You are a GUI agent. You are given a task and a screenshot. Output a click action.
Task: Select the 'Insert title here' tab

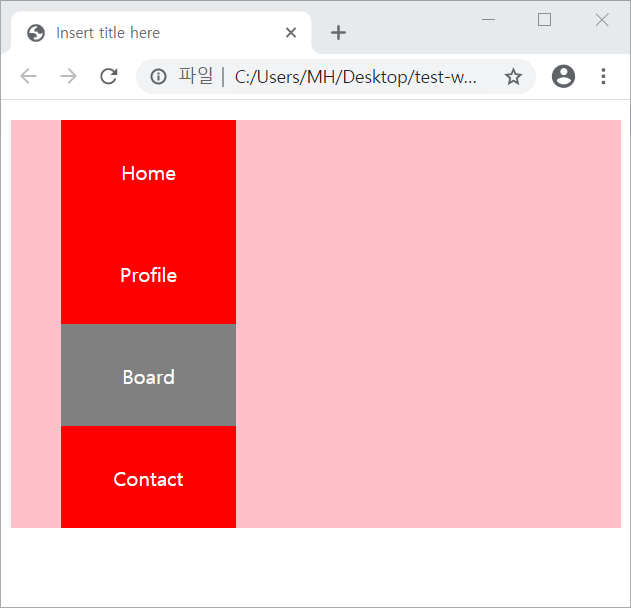point(161,33)
